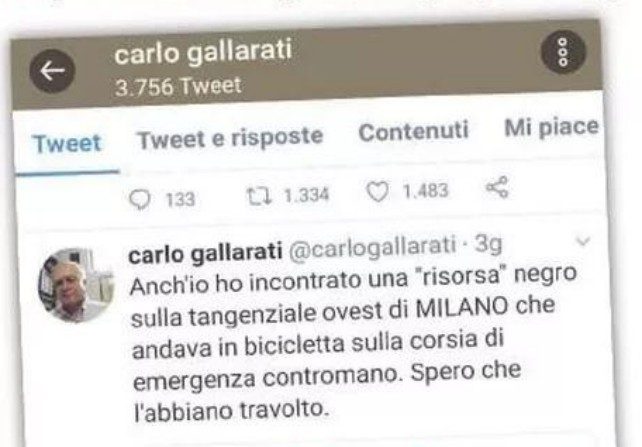Click bold carlo gallarati name in tweet
The width and height of the screenshot is (642, 447).
pos(206,253)
